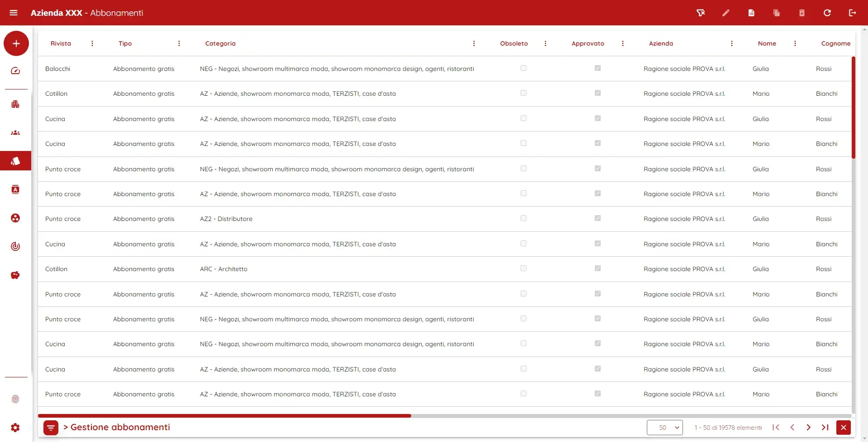
Task: Click the vertical table scrollbar thumb
Action: [854, 108]
